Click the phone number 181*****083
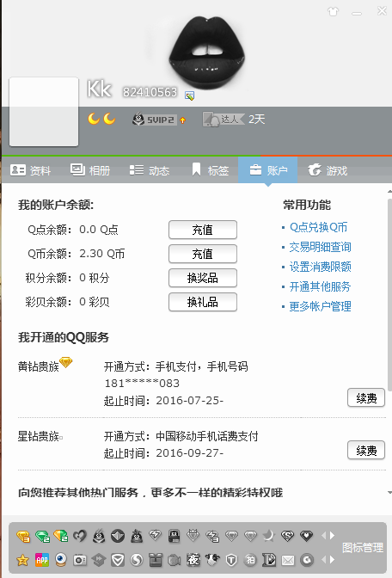This screenshot has width=392, height=578. [142, 384]
